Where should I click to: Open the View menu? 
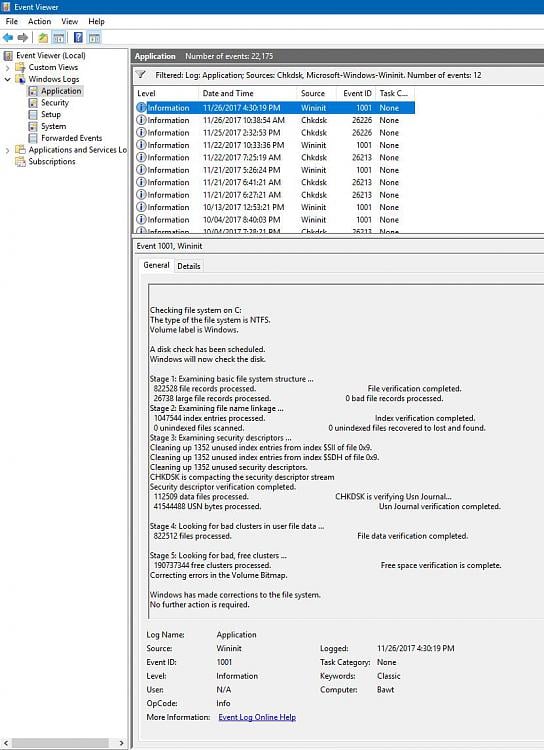[x=69, y=22]
